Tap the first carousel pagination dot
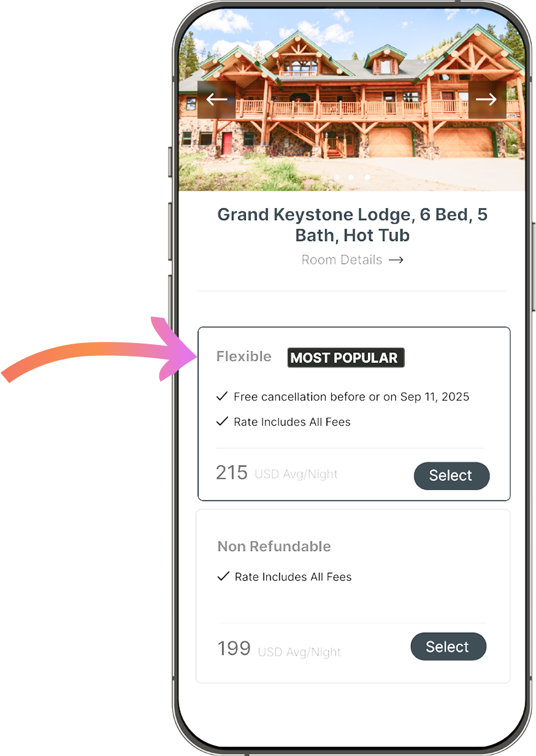 coord(336,177)
